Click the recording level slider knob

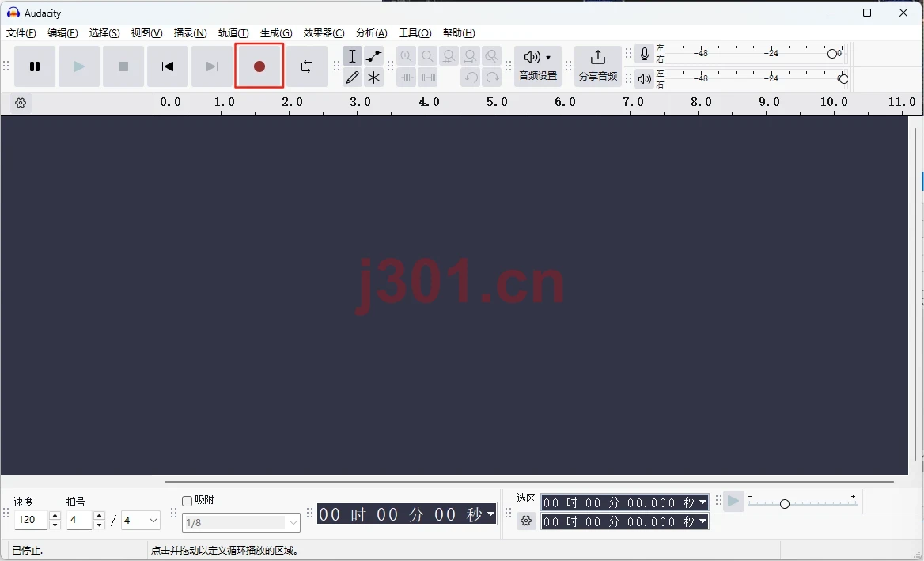(x=832, y=54)
